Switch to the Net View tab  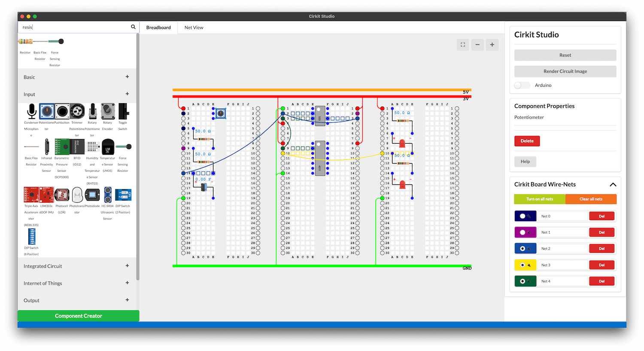194,27
